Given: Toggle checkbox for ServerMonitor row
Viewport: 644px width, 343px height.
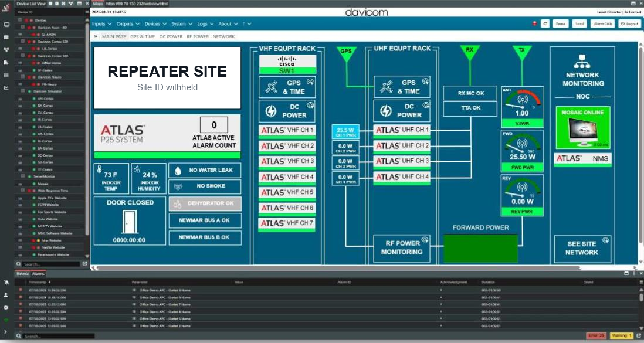Looking at the screenshot, I should click(23, 176).
